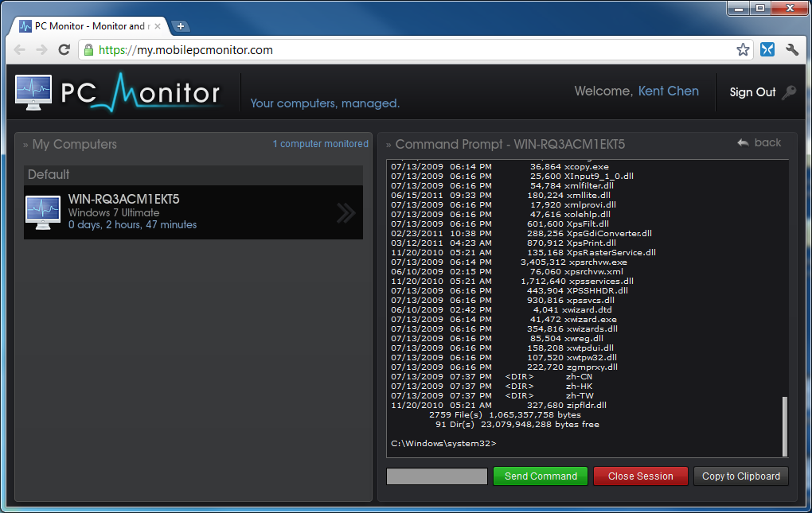Click the XpsRasterService.dll output line
The image size is (812, 513).
pos(523,252)
